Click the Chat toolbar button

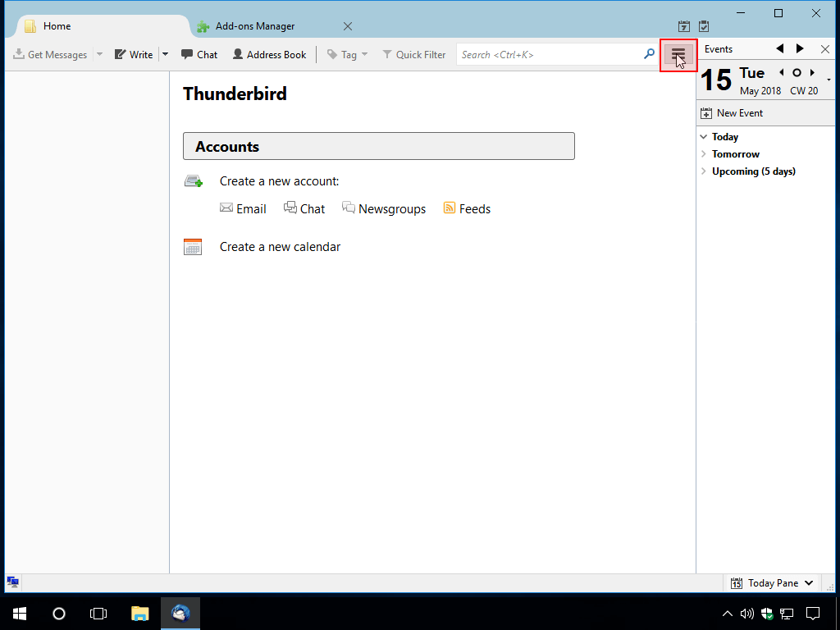[199, 55]
